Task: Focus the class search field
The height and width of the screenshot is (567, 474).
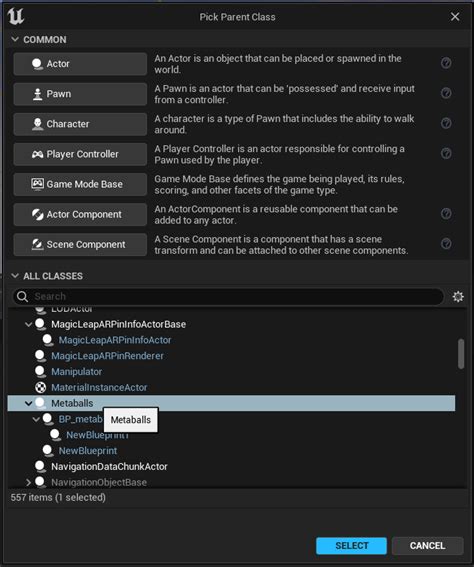Action: point(228,297)
